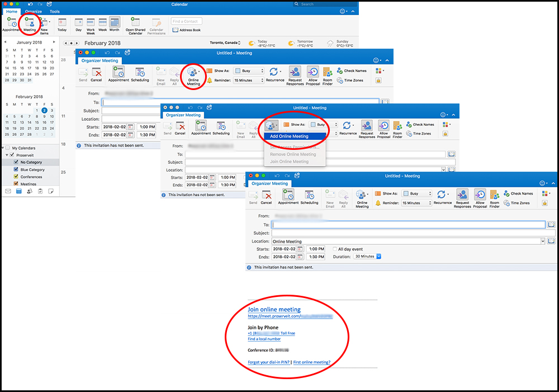The height and width of the screenshot is (392, 559).
Task: Uncheck the Blue Category calendar
Action: point(16,169)
